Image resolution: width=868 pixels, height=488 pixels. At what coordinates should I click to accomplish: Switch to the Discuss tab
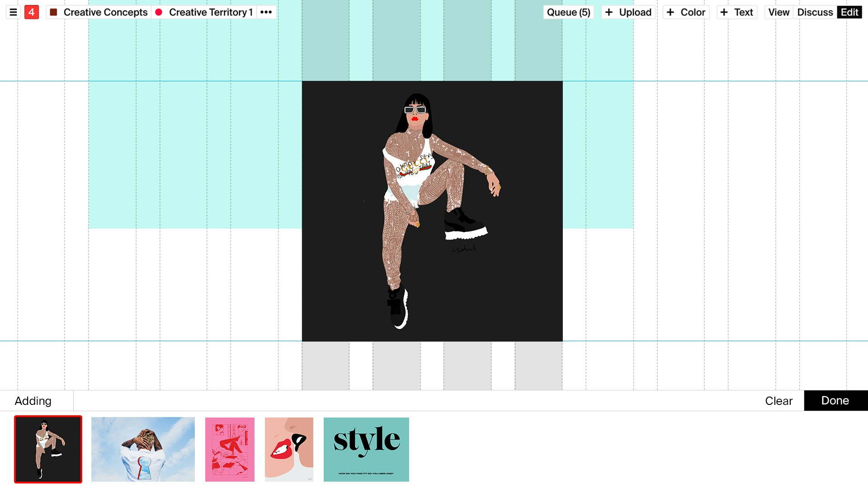[x=815, y=12]
